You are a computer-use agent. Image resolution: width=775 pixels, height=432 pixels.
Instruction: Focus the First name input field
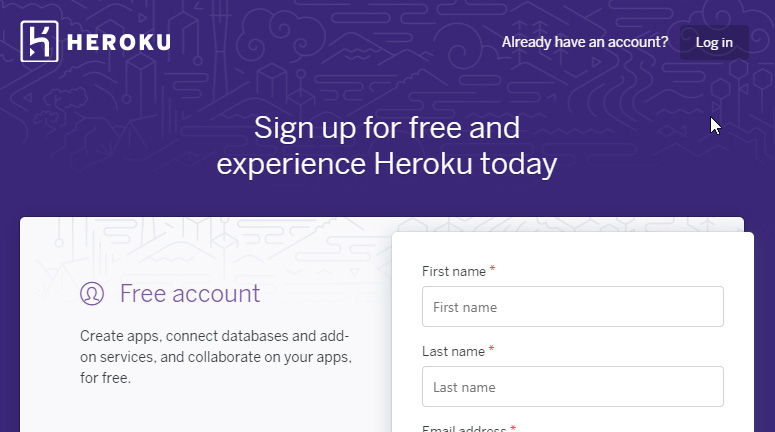(x=573, y=306)
